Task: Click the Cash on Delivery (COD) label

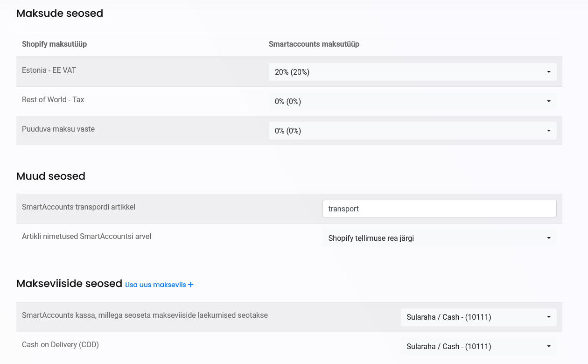Action: pyautogui.click(x=60, y=345)
